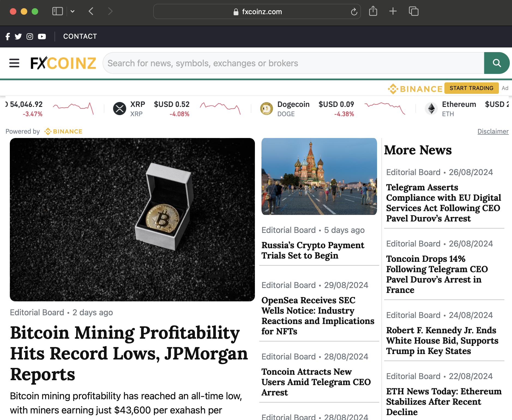Focus the news search input field
Screen dimensions: 512x420
pyautogui.click(x=293, y=63)
